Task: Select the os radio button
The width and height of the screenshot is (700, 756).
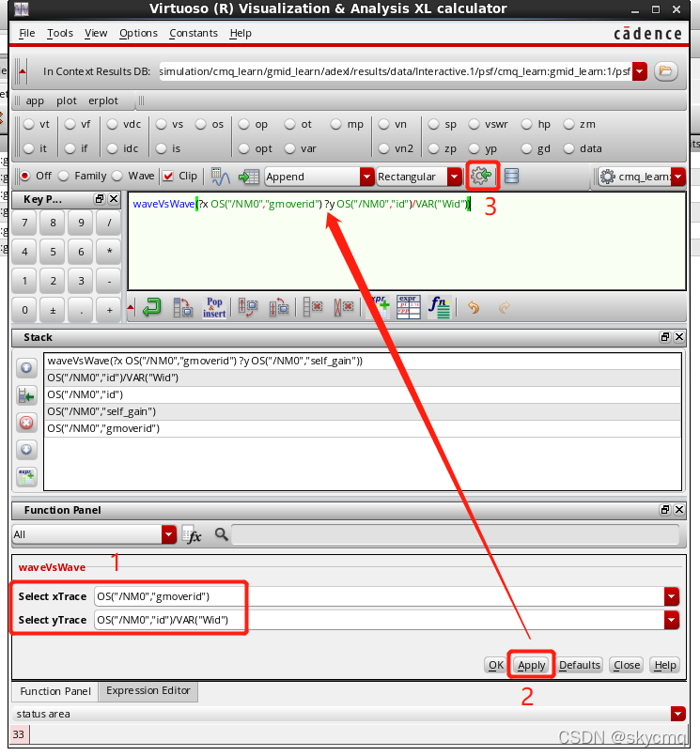Action: (201, 124)
